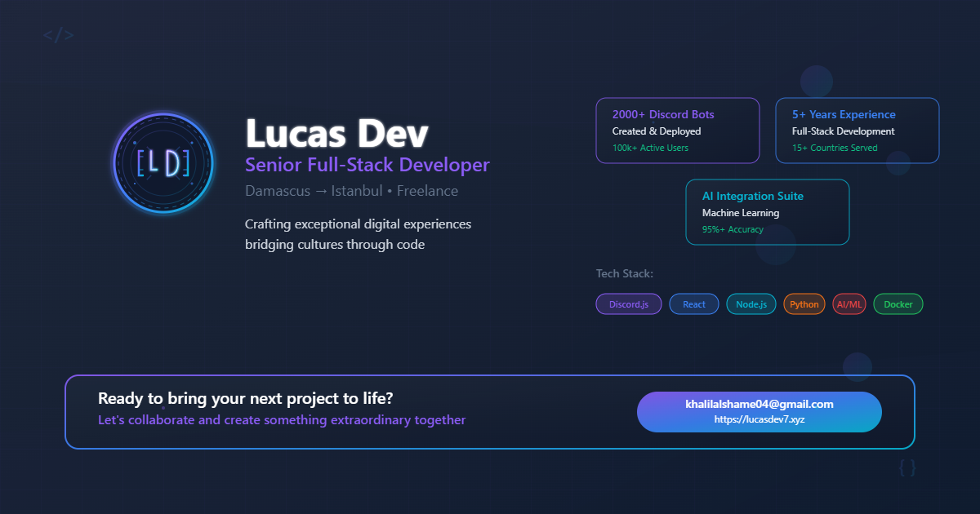Select the AI Integration Suite card

coord(768,212)
